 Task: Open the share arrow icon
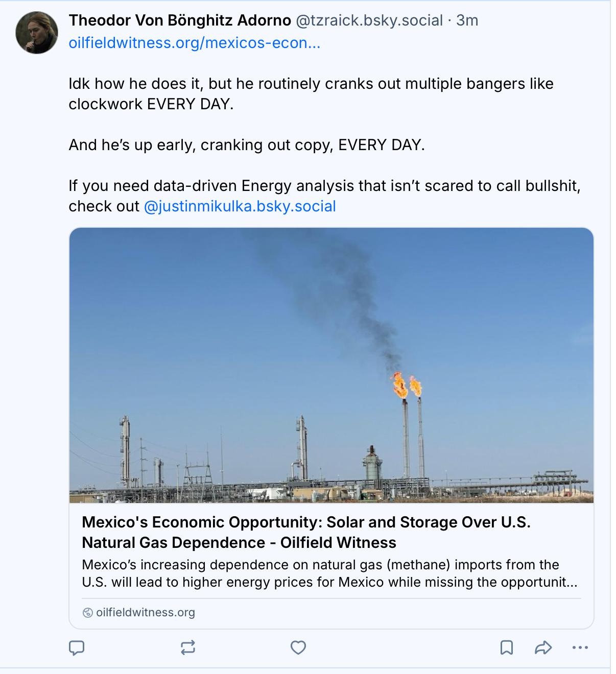(x=543, y=648)
